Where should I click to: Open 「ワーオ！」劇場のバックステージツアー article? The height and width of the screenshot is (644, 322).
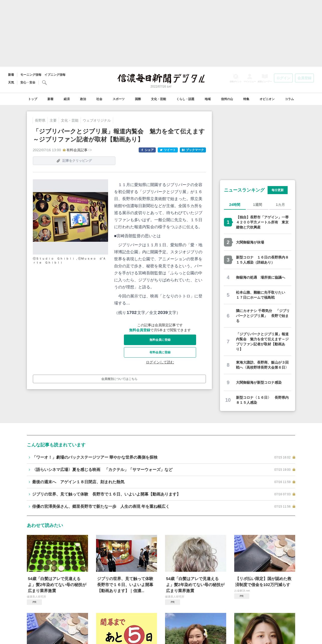click(95, 457)
